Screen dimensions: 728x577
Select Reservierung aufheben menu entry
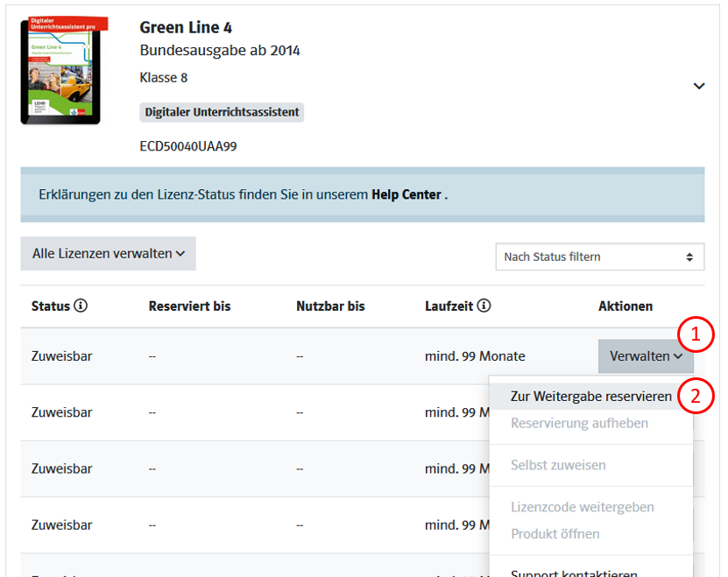pyautogui.click(x=579, y=424)
